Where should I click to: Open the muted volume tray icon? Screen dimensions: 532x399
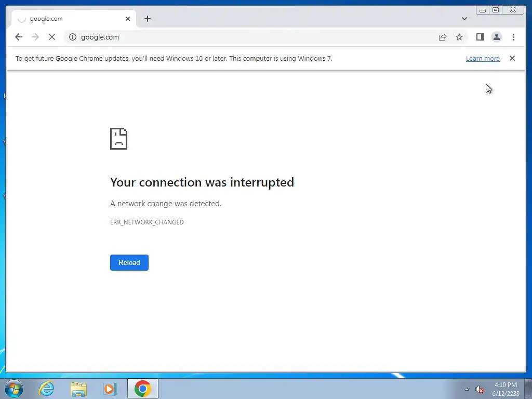[x=479, y=390]
